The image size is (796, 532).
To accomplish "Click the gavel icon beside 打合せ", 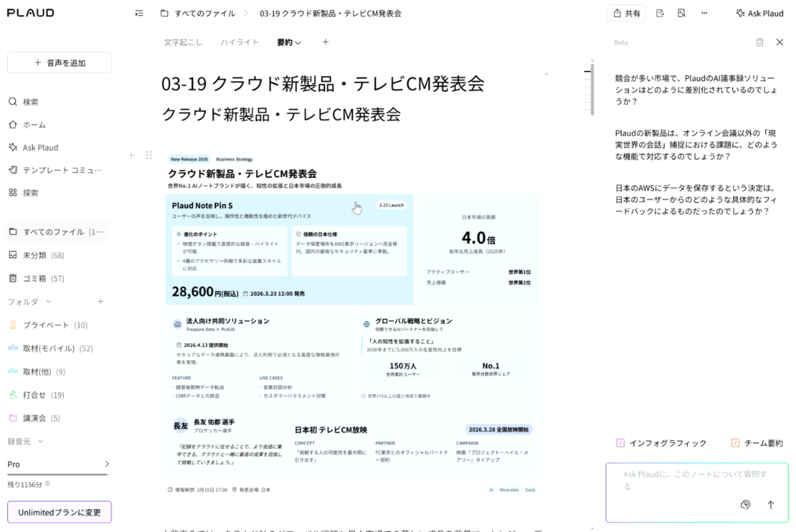I will pyautogui.click(x=13, y=395).
